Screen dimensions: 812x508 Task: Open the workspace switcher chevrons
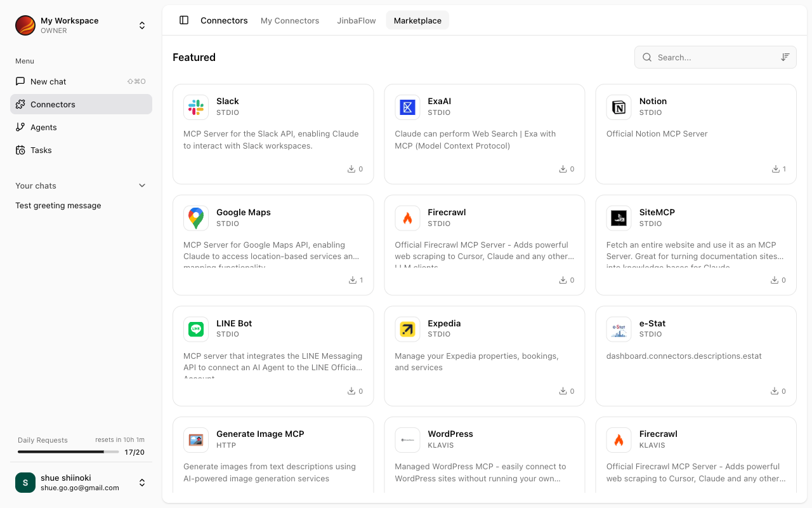click(142, 25)
